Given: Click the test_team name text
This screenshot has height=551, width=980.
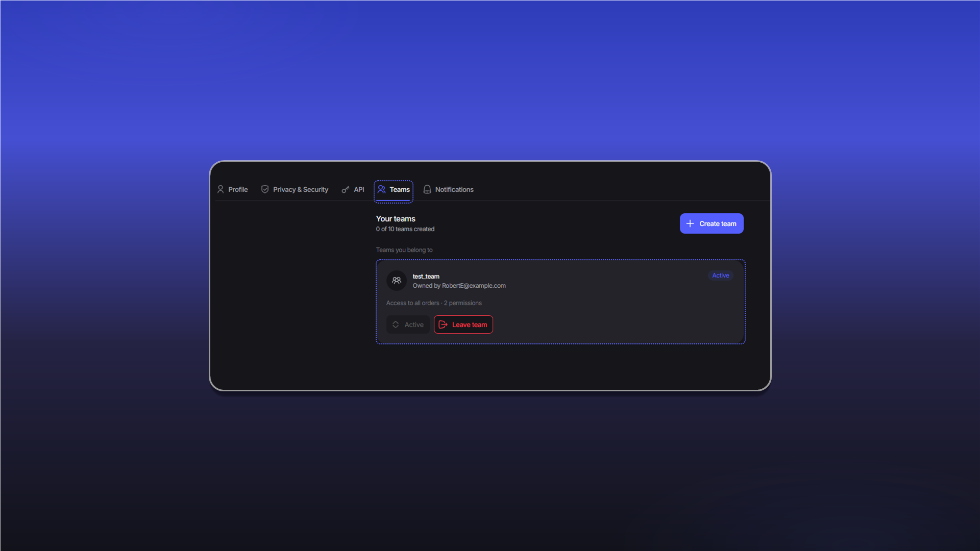Looking at the screenshot, I should [426, 277].
